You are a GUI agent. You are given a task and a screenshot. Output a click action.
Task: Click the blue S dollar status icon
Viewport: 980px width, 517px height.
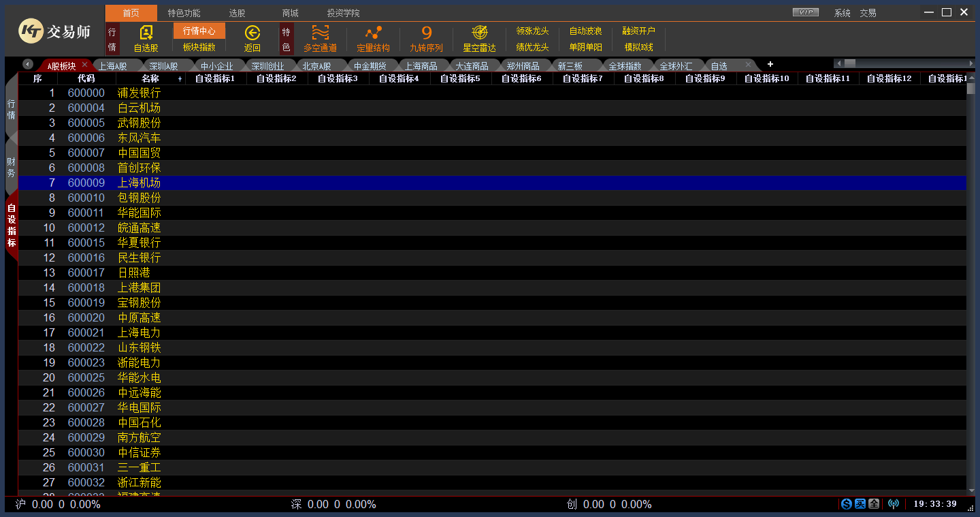(x=847, y=504)
